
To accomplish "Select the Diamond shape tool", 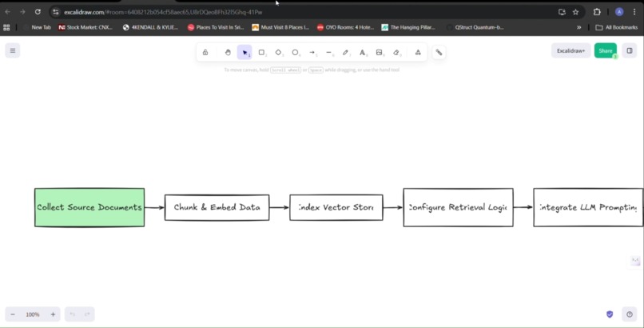I will click(x=279, y=52).
